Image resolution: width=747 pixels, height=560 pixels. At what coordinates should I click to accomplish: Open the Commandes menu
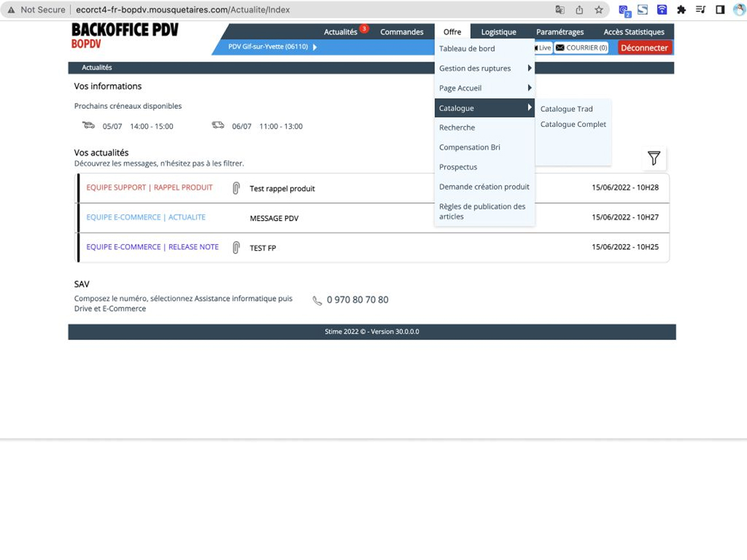pyautogui.click(x=401, y=32)
